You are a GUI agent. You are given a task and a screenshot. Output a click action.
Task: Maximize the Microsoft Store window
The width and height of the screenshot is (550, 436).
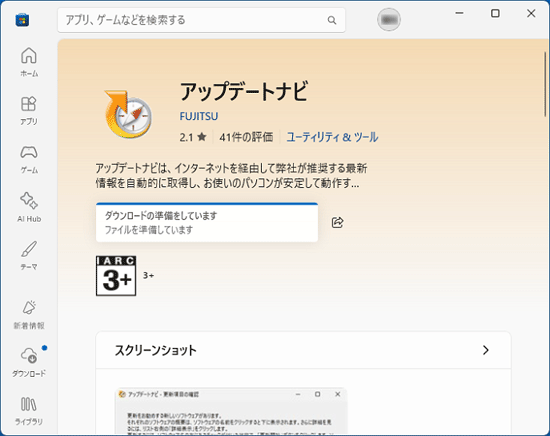pyautogui.click(x=495, y=13)
